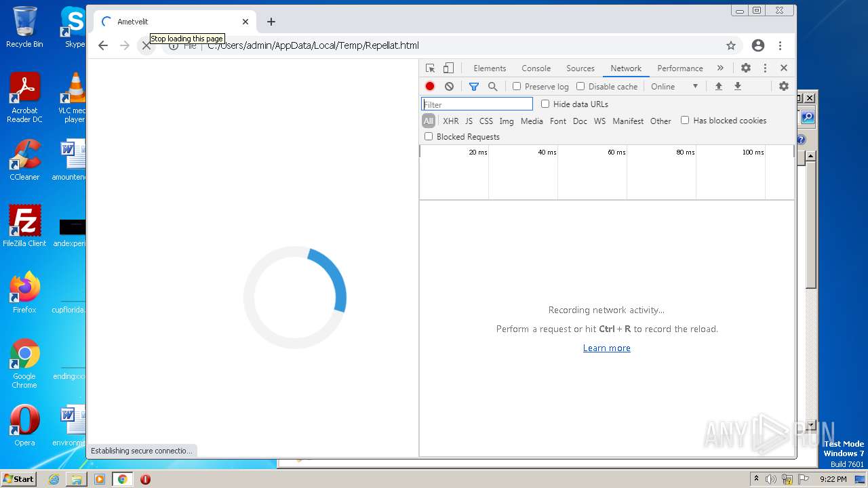The image size is (868, 488).
Task: Export HAR file with download arrow
Action: click(x=738, y=86)
